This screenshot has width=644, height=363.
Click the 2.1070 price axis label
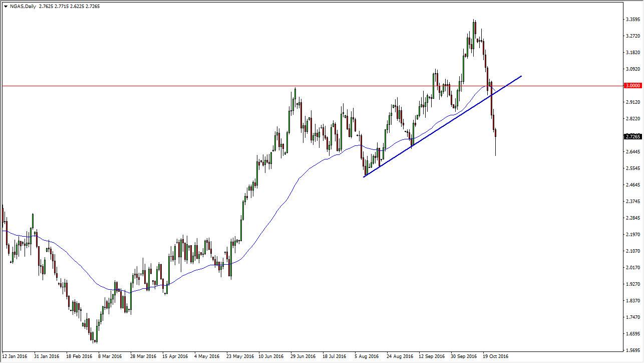click(x=633, y=251)
